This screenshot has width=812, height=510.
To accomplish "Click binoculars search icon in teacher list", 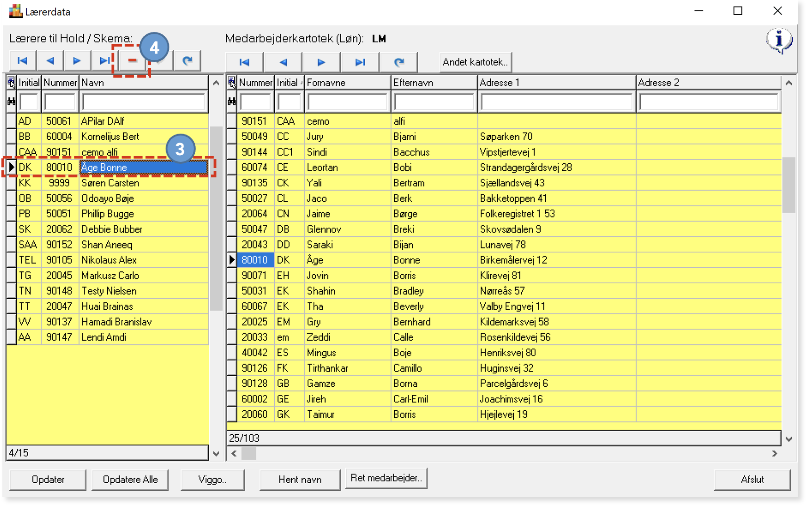I will (11, 101).
